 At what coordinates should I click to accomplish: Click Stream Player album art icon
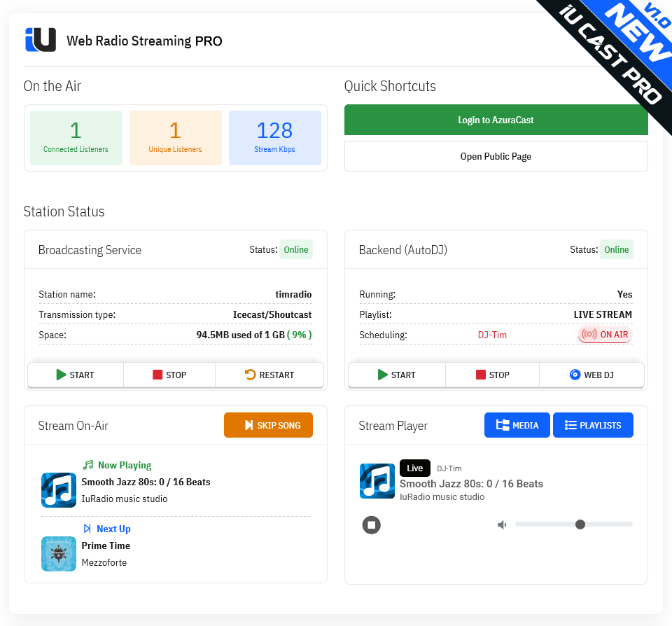click(377, 481)
